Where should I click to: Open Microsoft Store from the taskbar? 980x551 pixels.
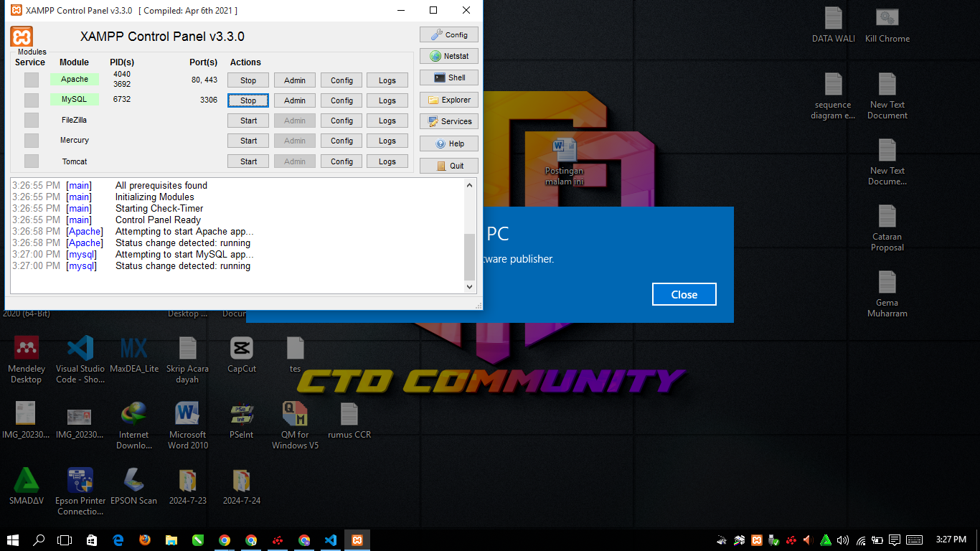coord(92,540)
